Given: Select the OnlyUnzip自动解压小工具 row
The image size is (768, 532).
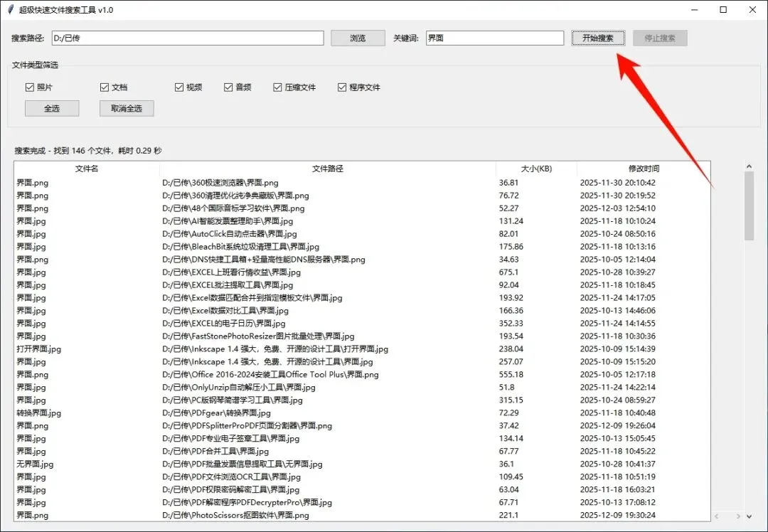Looking at the screenshot, I should coord(363,387).
